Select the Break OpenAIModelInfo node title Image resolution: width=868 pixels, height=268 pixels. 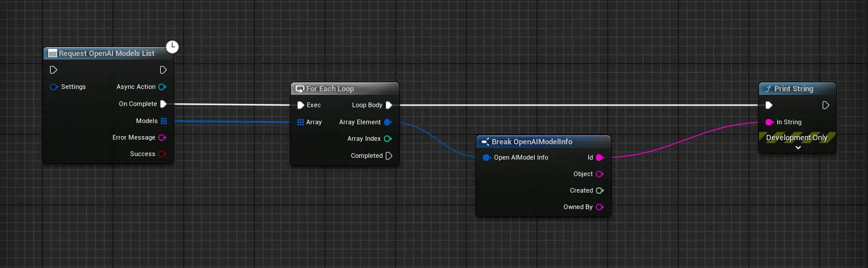coord(532,142)
